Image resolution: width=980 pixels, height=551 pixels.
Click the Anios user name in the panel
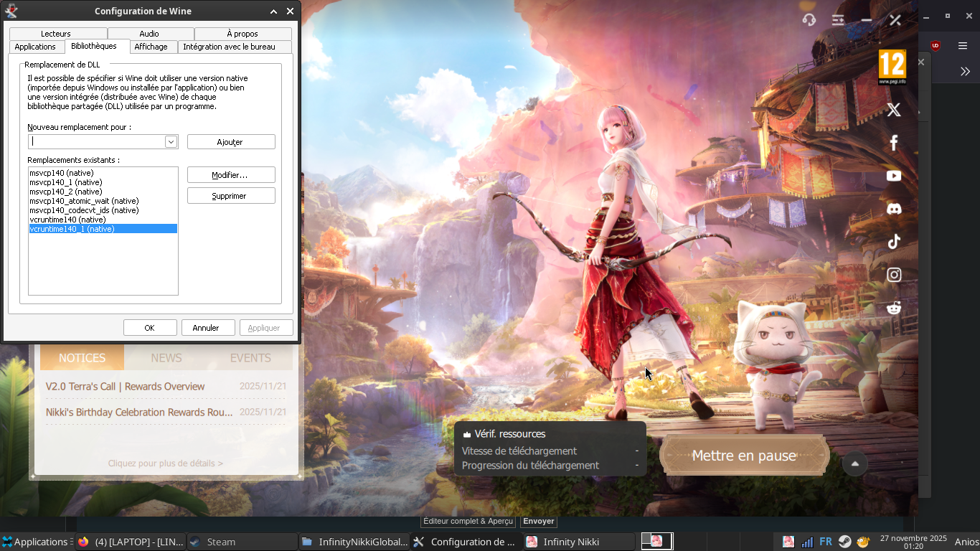(966, 542)
